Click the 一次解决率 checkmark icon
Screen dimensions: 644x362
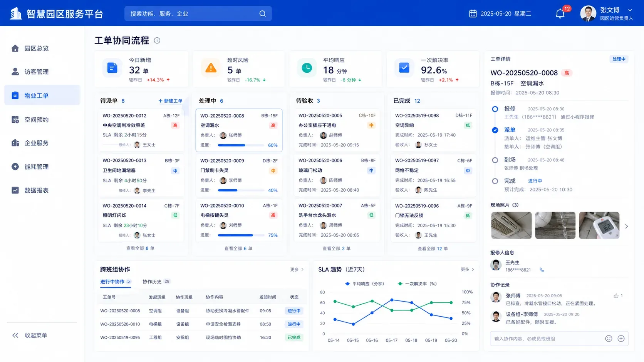click(x=404, y=68)
